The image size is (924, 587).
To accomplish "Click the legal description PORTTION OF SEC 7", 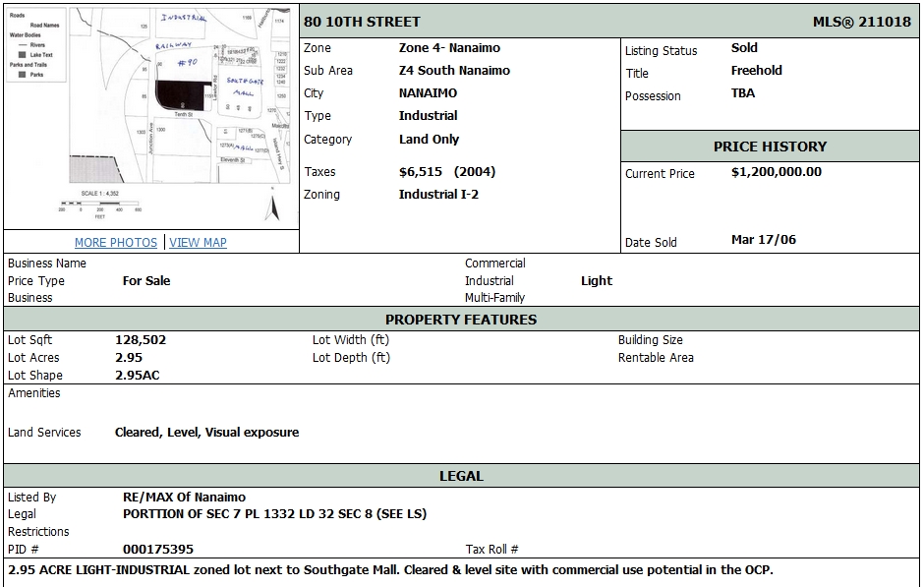I will (x=274, y=514).
